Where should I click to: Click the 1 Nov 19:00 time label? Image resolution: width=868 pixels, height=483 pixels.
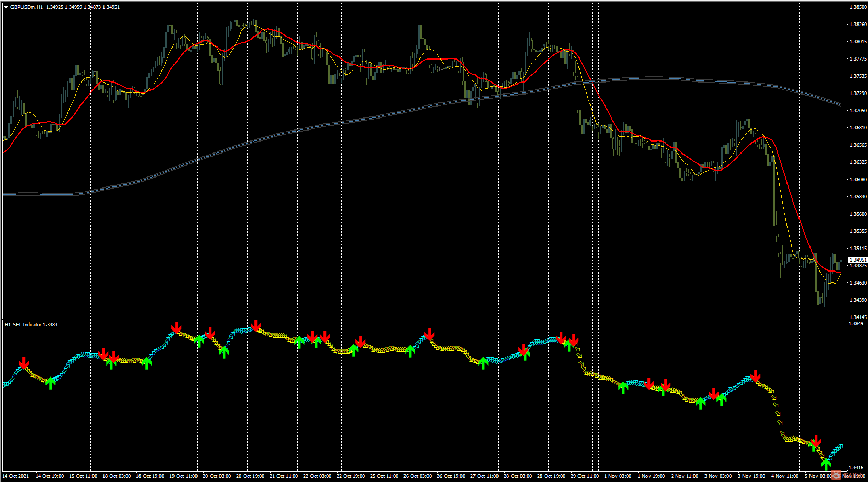pos(651,476)
